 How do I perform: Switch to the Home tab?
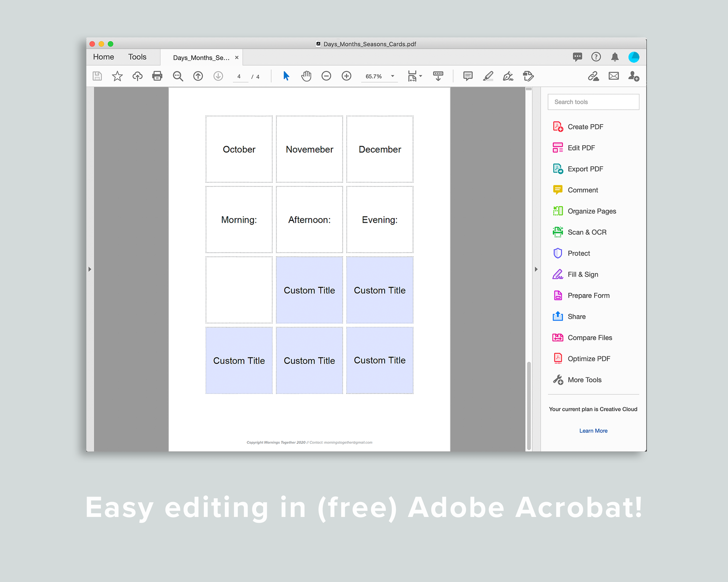pyautogui.click(x=103, y=57)
